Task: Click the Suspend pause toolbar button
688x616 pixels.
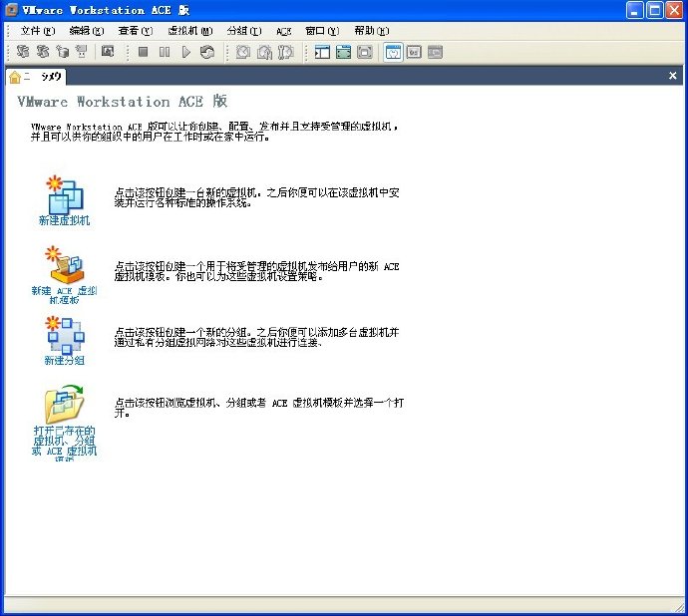Action: click(165, 52)
